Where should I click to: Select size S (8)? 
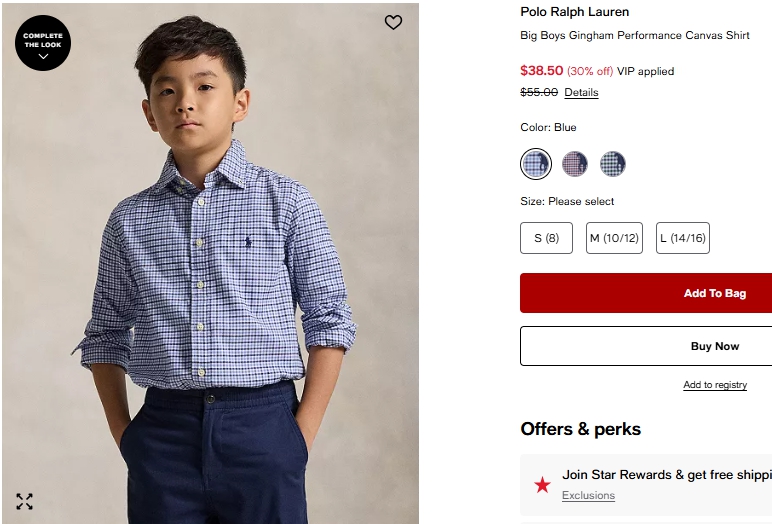pyautogui.click(x=546, y=238)
